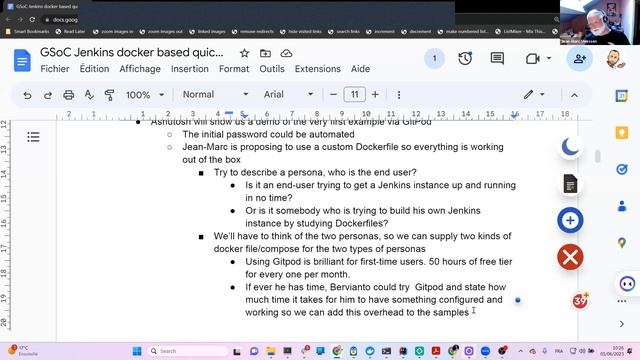Open Google Maps side panel icon
This screenshot has height=360, width=640.
(622, 243)
